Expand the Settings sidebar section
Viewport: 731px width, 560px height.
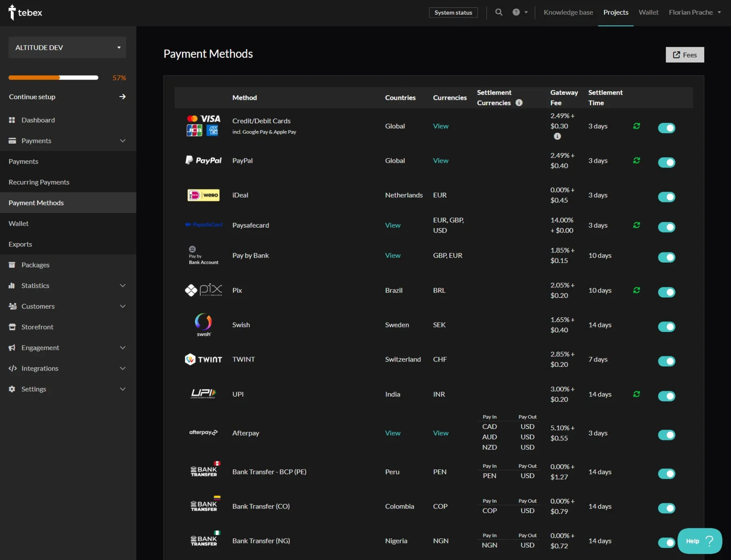coord(68,389)
